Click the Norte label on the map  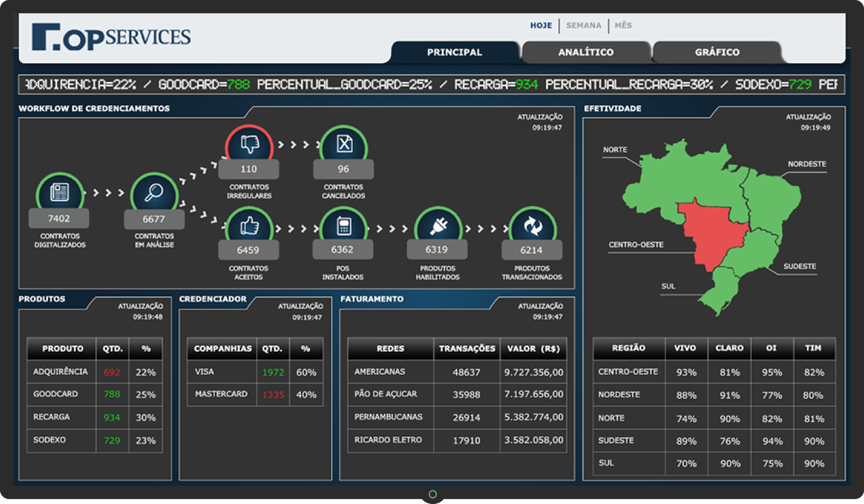tap(615, 150)
